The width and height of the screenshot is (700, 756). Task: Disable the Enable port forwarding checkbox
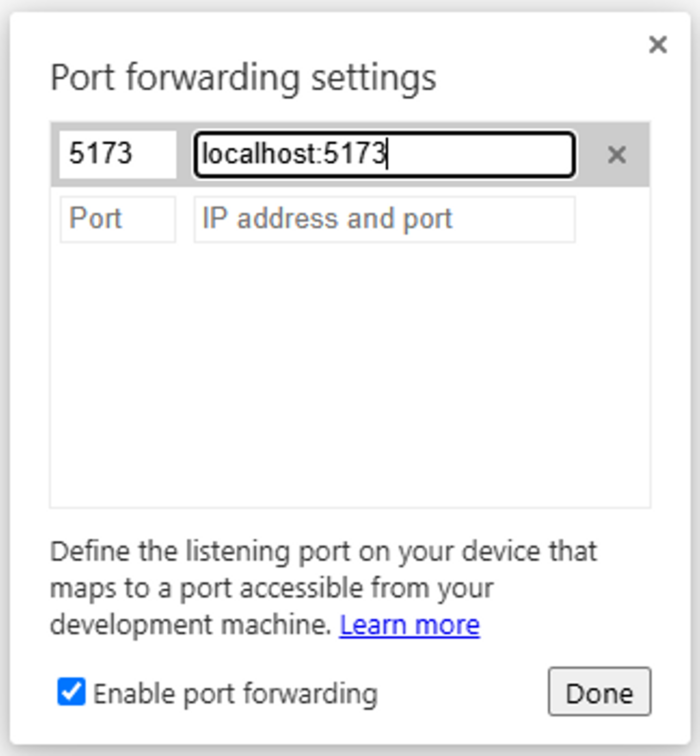(x=71, y=692)
